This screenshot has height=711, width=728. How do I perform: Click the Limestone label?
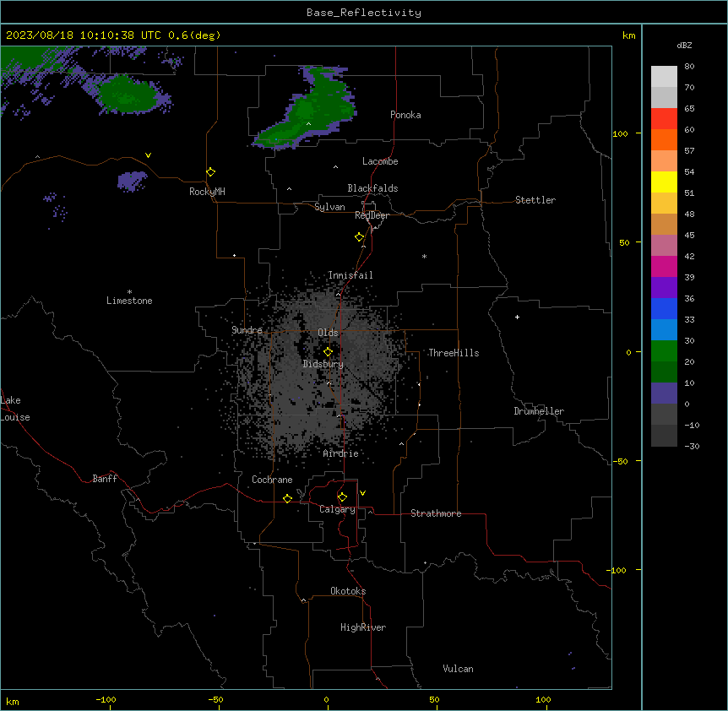pos(129,301)
